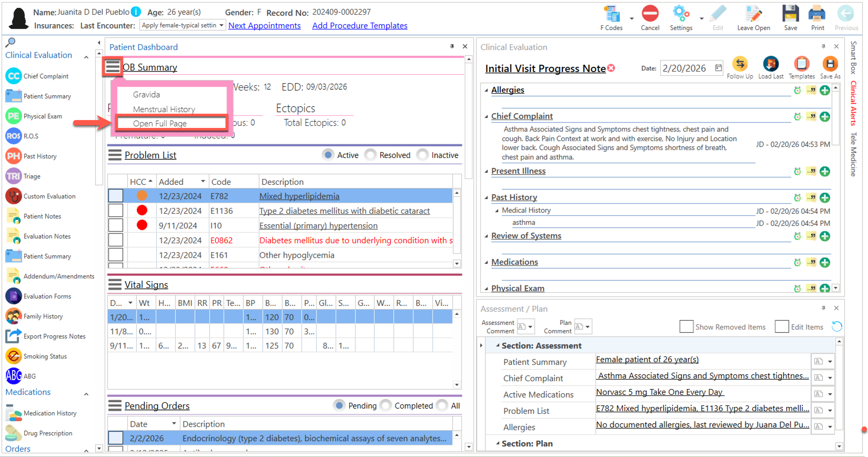Add an entry to the Allergies section
This screenshot has width=868, height=457.
pyautogui.click(x=825, y=90)
